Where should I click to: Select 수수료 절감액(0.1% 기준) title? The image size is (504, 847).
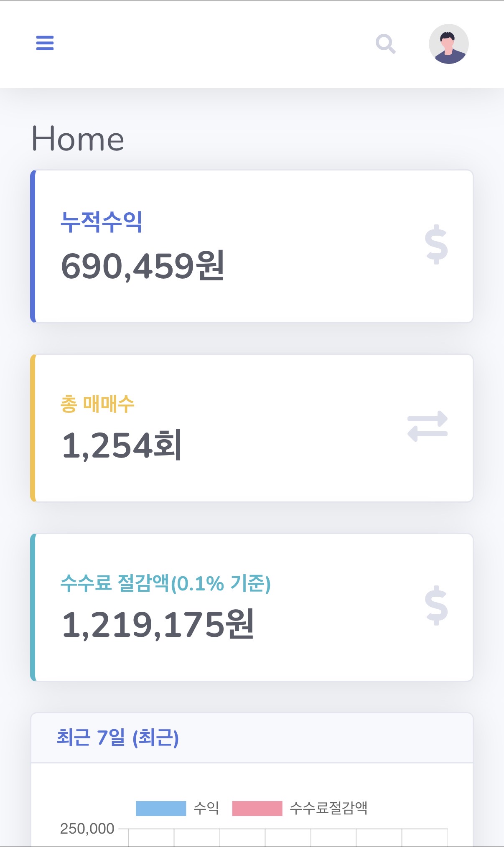click(165, 583)
